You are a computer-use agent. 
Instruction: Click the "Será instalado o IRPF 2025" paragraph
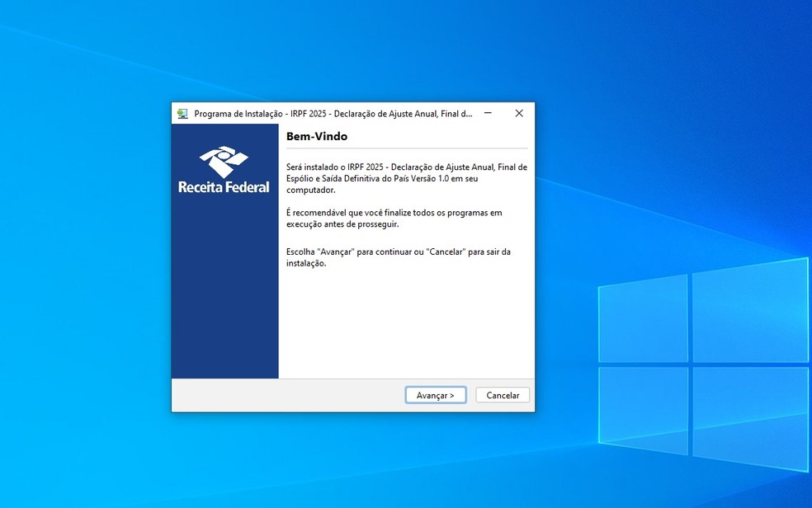(x=406, y=178)
